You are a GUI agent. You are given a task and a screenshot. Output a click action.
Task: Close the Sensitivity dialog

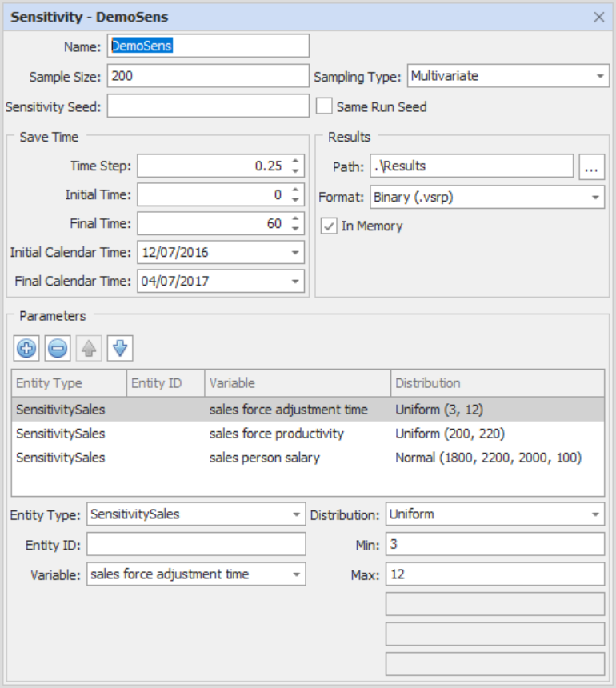coord(599,17)
